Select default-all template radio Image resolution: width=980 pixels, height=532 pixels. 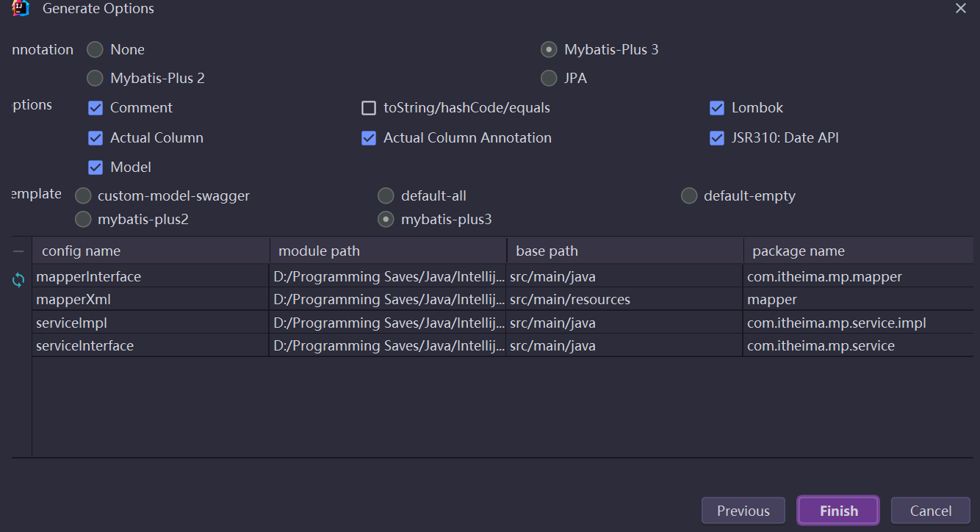click(386, 196)
